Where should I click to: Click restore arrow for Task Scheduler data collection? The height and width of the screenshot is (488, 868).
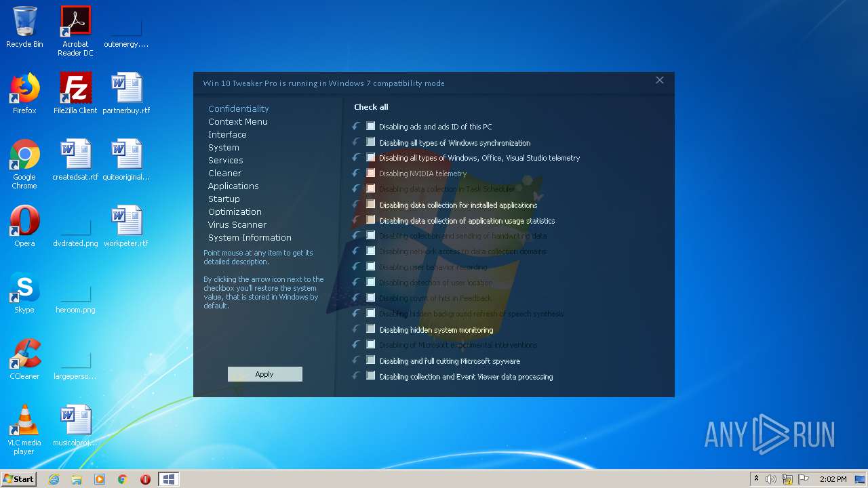click(356, 188)
